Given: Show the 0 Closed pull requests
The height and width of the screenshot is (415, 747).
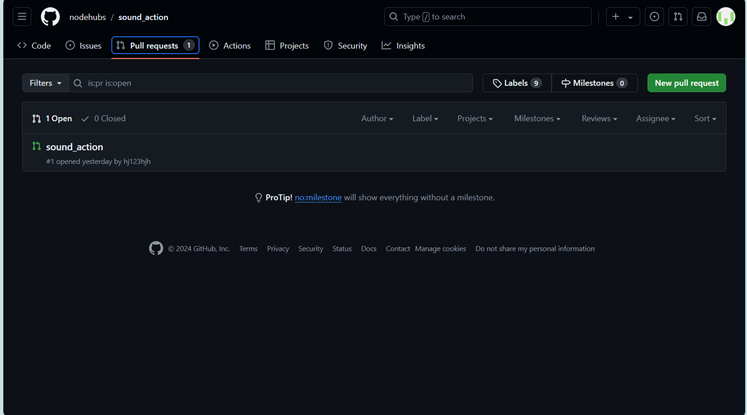Looking at the screenshot, I should tap(104, 119).
